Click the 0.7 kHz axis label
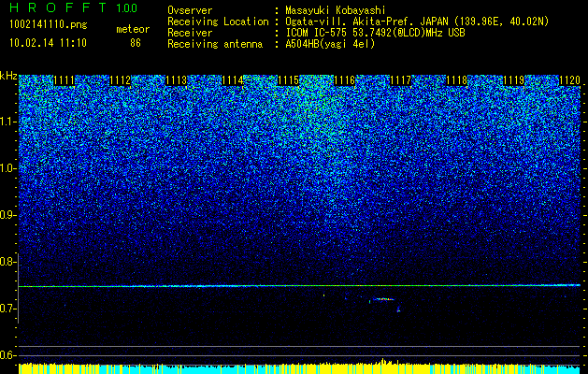 coord(8,309)
